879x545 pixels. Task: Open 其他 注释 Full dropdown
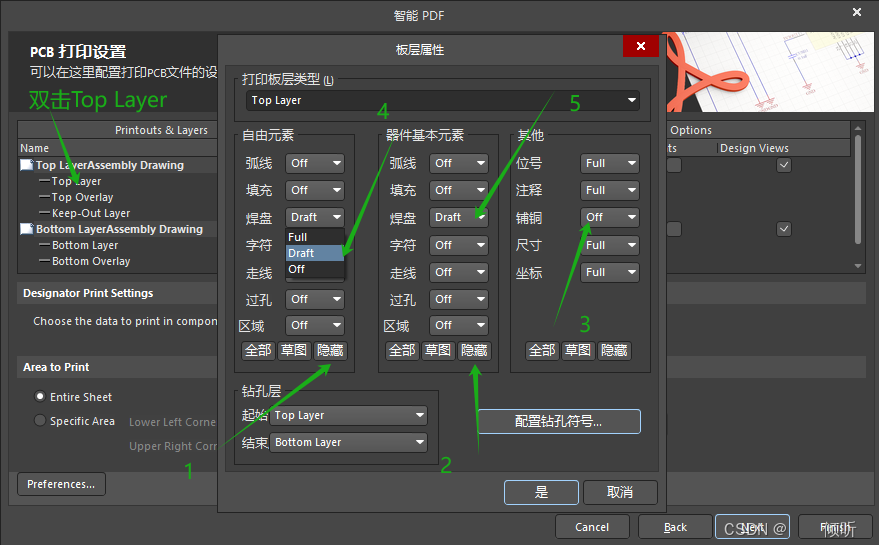(x=609, y=190)
